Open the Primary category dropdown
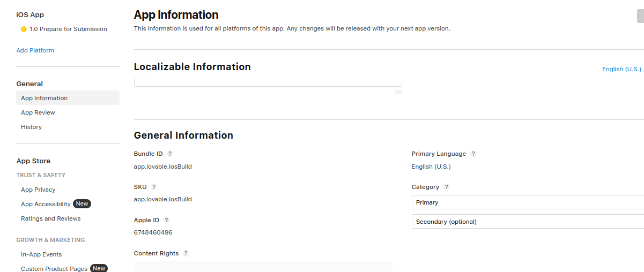644x272 pixels. 528,202
